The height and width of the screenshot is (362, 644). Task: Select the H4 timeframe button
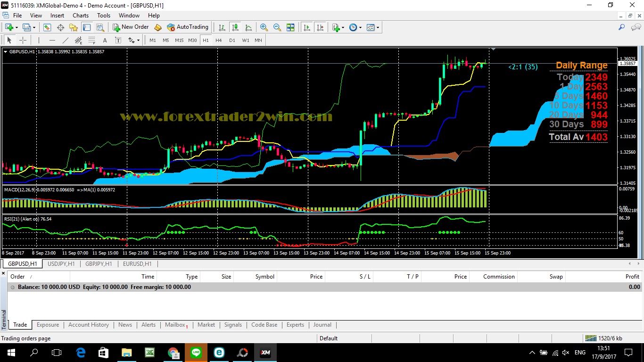[x=219, y=41]
